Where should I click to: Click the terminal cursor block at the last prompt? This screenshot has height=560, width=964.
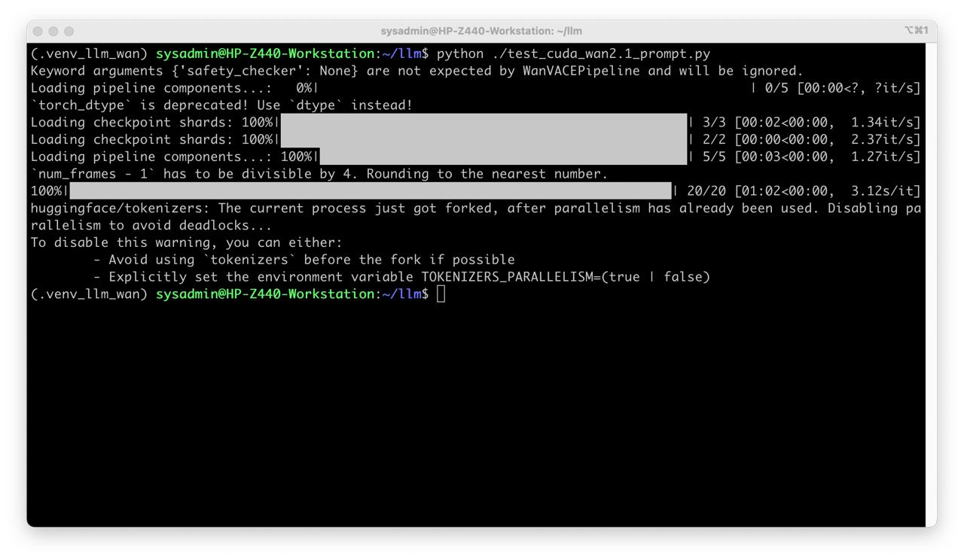(x=441, y=294)
